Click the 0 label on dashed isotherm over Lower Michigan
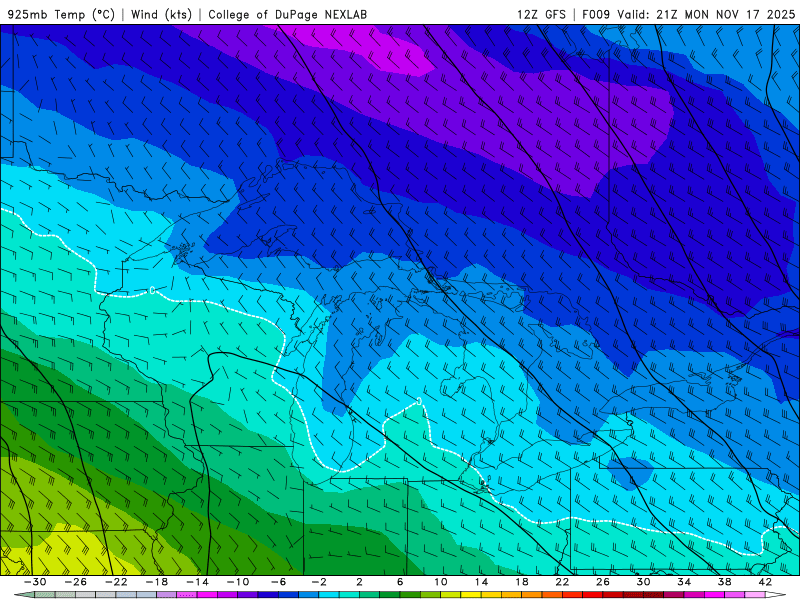Viewport: 800px width, 600px height. point(419,401)
